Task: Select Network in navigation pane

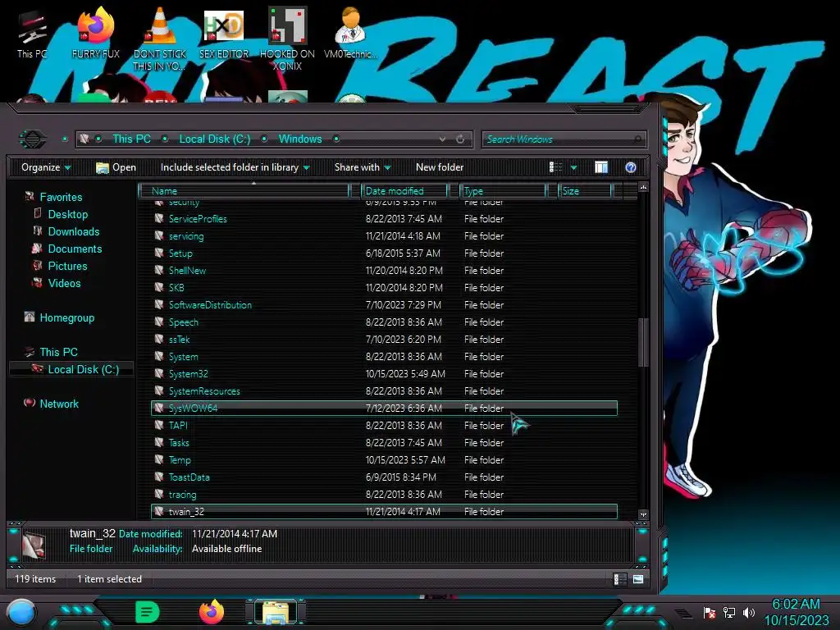Action: pos(59,404)
